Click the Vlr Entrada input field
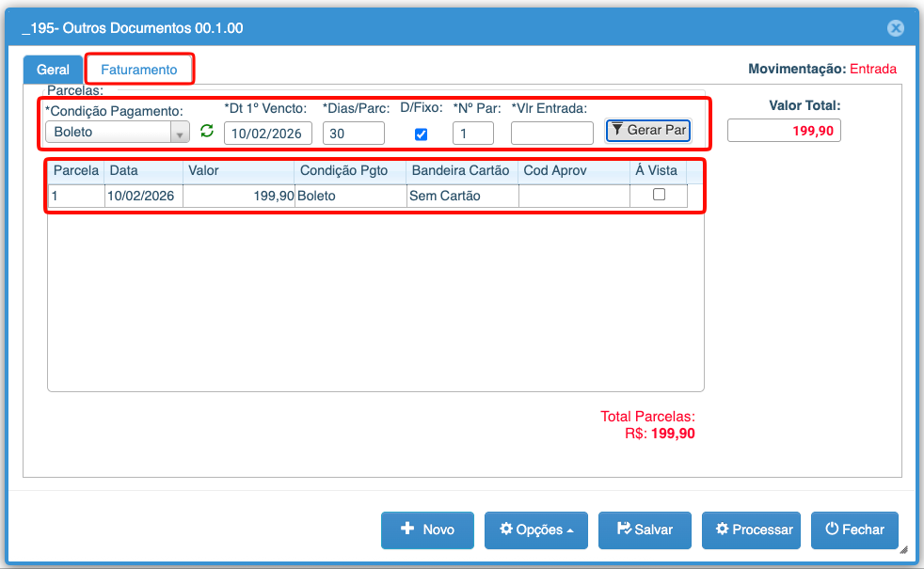 point(551,134)
